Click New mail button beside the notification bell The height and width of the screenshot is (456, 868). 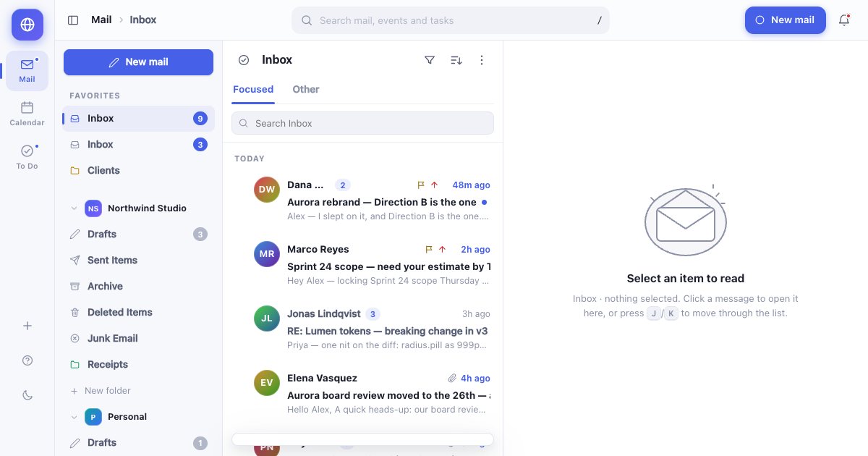tap(786, 20)
